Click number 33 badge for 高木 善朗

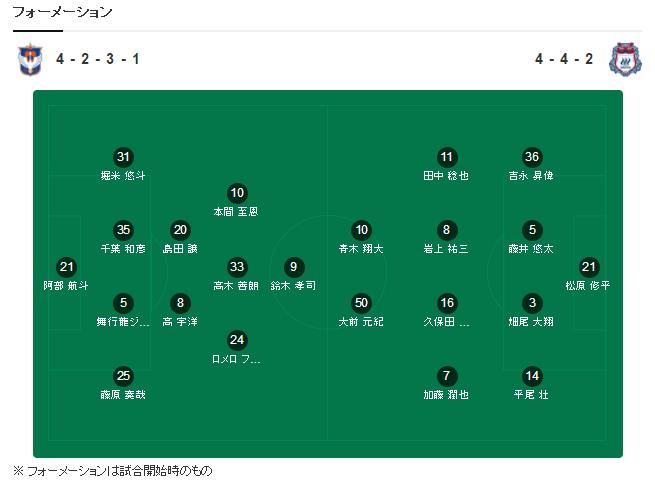tap(237, 267)
